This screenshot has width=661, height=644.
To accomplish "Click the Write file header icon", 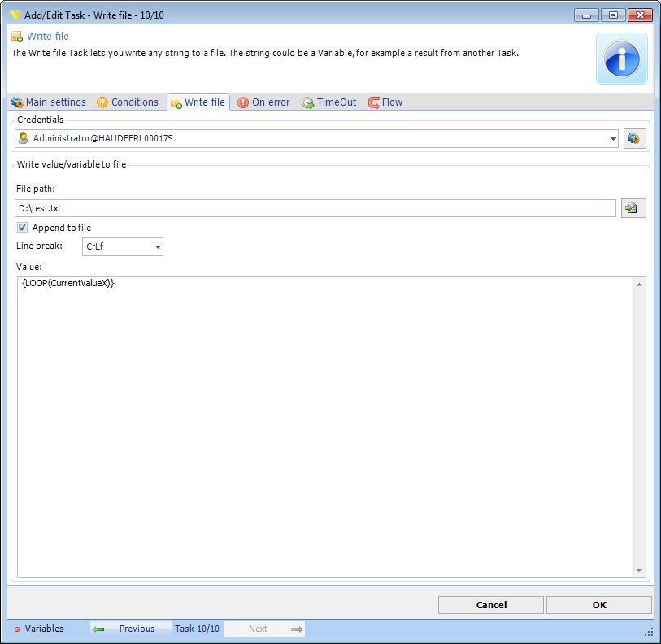I will 17,37.
